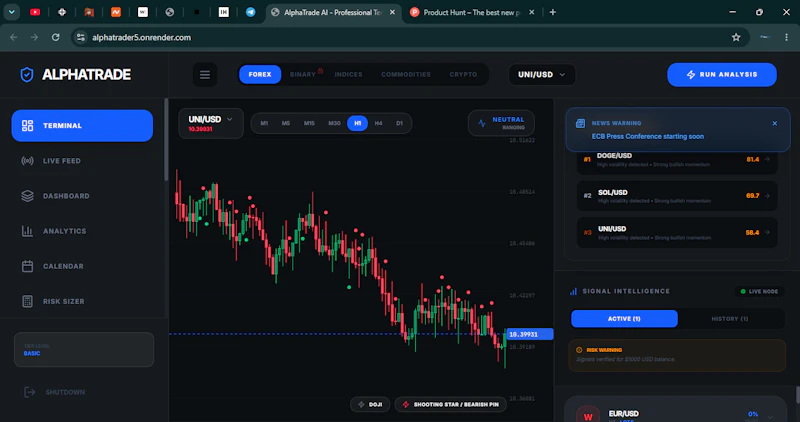Bookmark this page with star icon
Viewport: 800px width, 422px height.
736,37
